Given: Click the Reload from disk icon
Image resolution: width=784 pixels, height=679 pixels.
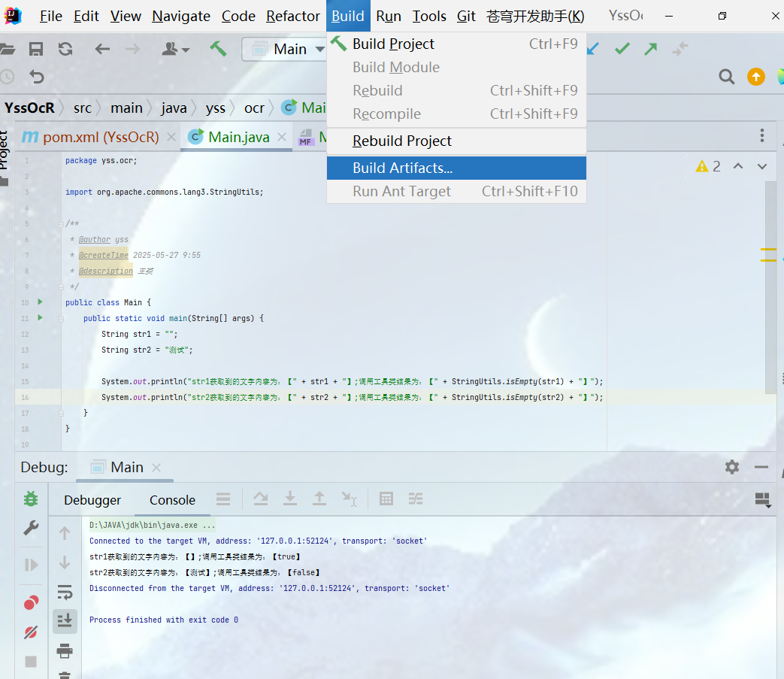Looking at the screenshot, I should pos(65,49).
